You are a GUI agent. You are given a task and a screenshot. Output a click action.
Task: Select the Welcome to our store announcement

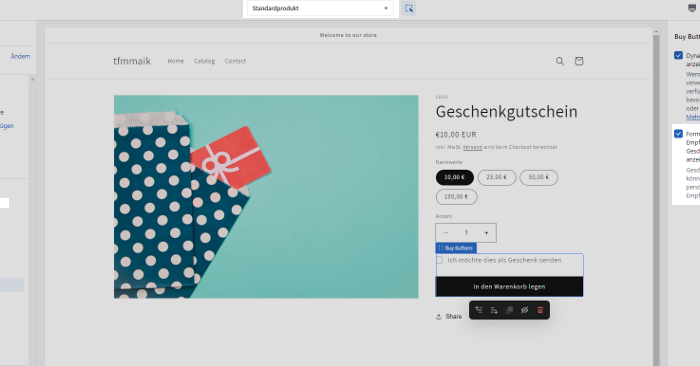pyautogui.click(x=348, y=35)
